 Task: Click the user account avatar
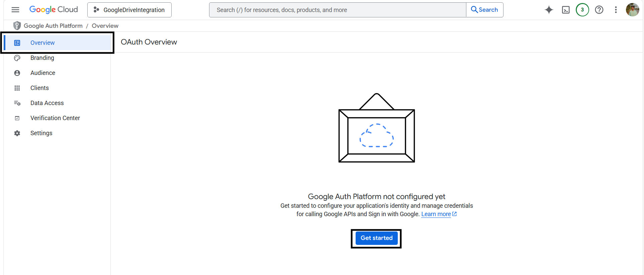(x=632, y=10)
